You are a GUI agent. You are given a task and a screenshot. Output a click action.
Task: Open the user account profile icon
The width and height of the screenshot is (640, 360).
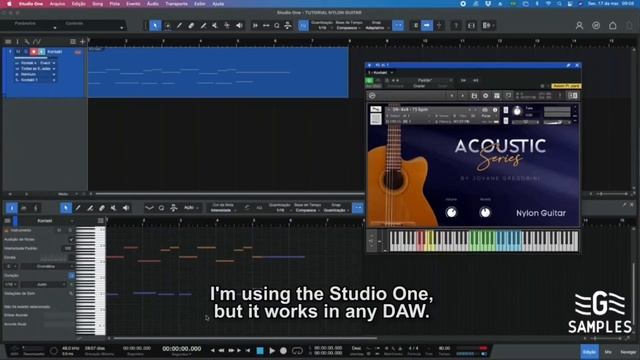[579, 26]
